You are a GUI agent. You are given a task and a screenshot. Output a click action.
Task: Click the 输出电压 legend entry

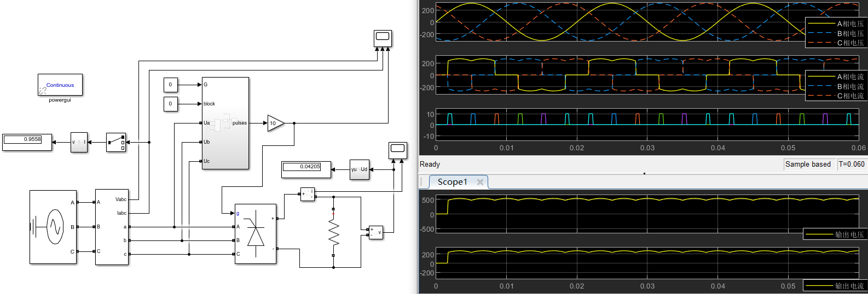835,234
